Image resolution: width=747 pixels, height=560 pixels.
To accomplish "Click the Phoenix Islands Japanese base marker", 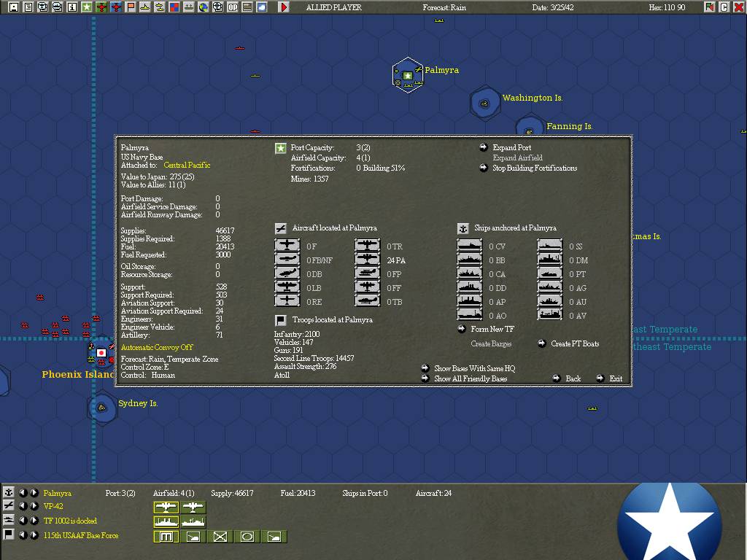I will click(101, 353).
